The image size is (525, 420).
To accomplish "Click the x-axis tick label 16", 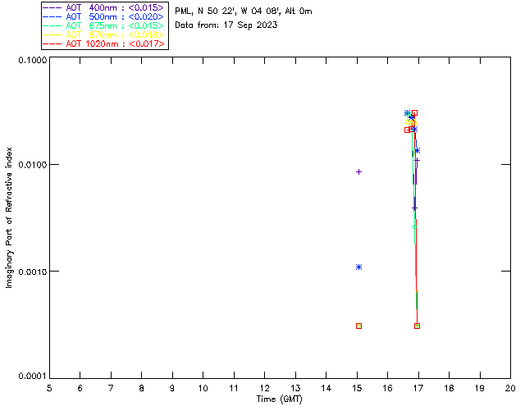I will pyautogui.click(x=387, y=388).
